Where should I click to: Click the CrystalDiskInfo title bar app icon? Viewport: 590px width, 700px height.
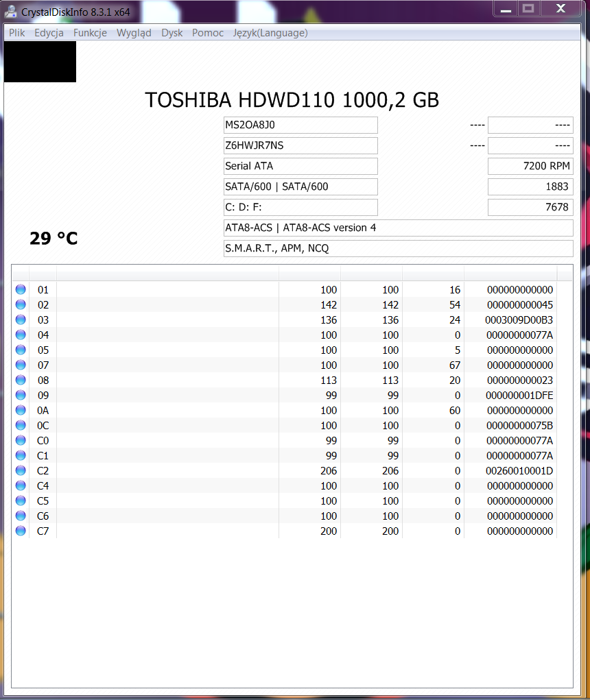10,12
